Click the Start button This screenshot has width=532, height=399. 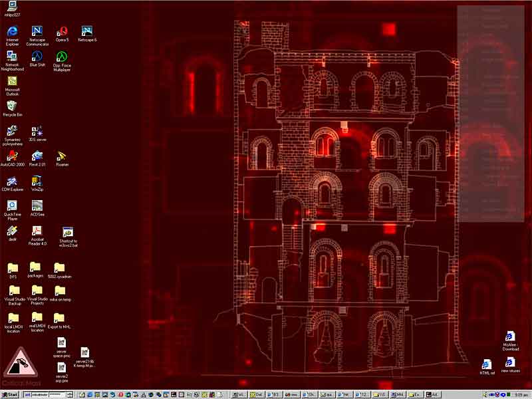(x=10, y=394)
